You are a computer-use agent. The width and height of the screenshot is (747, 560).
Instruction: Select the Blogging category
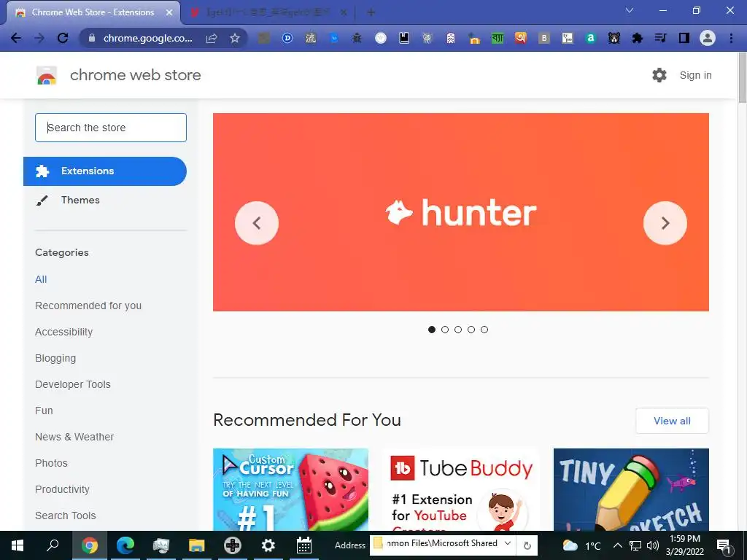tap(55, 358)
